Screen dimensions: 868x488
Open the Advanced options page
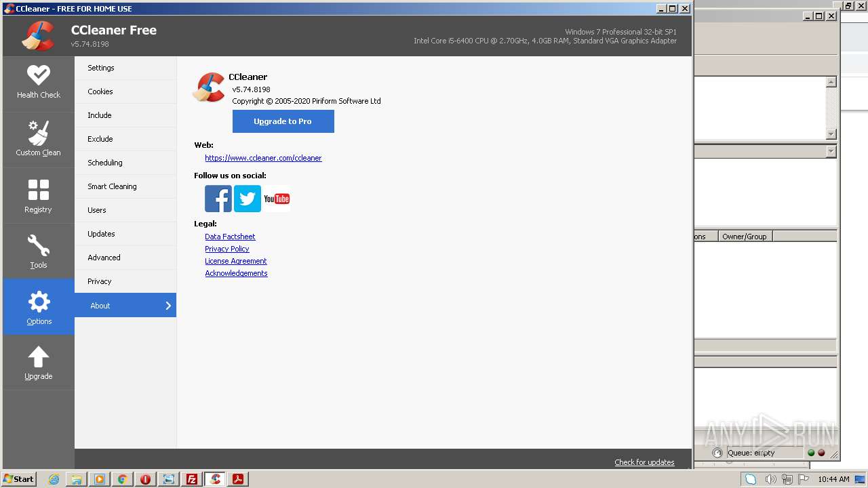(125, 258)
